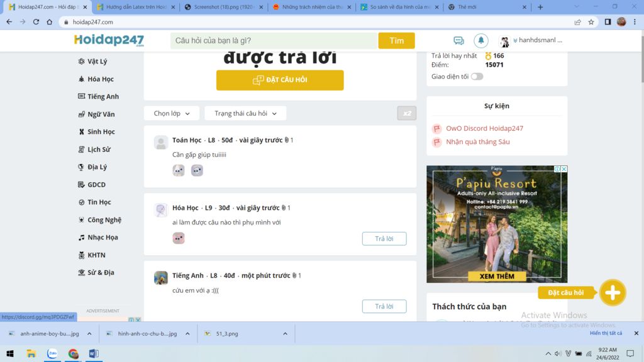Image resolution: width=644 pixels, height=362 pixels.
Task: Bookmark this page with the star icon
Action: 591,22
